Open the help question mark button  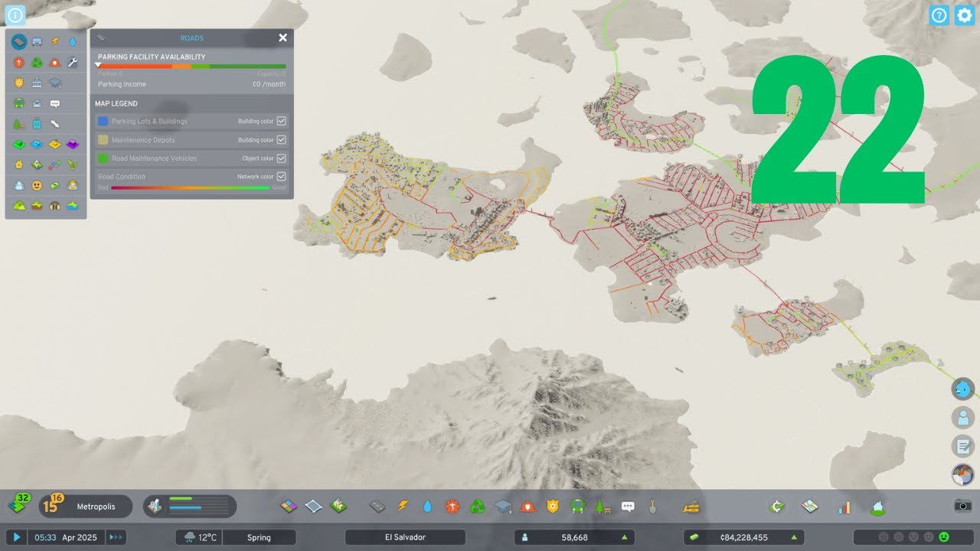(939, 15)
